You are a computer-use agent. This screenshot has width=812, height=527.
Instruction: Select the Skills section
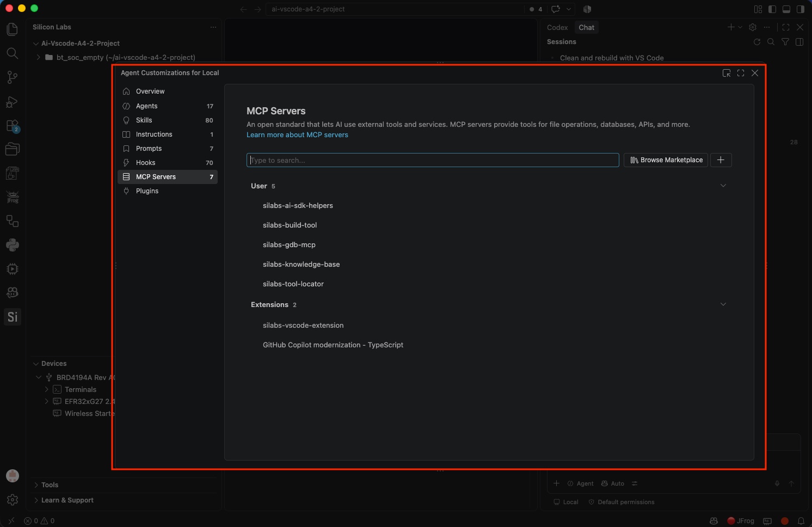pyautogui.click(x=168, y=120)
